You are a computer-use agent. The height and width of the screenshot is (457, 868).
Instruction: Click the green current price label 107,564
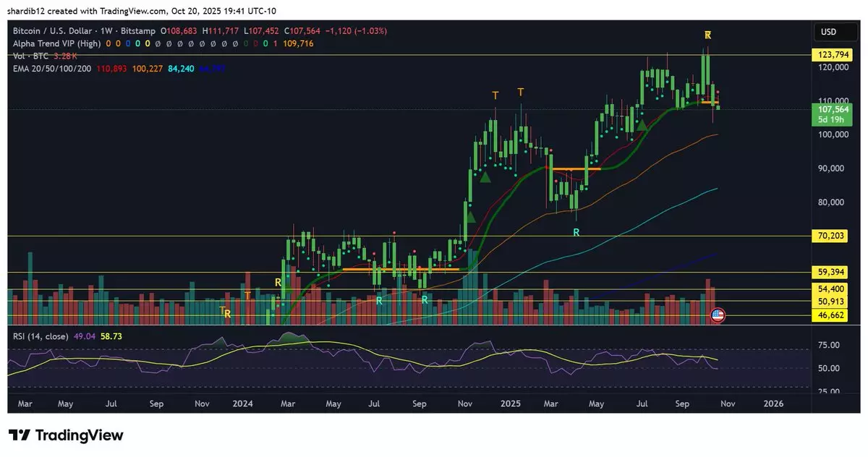point(833,109)
